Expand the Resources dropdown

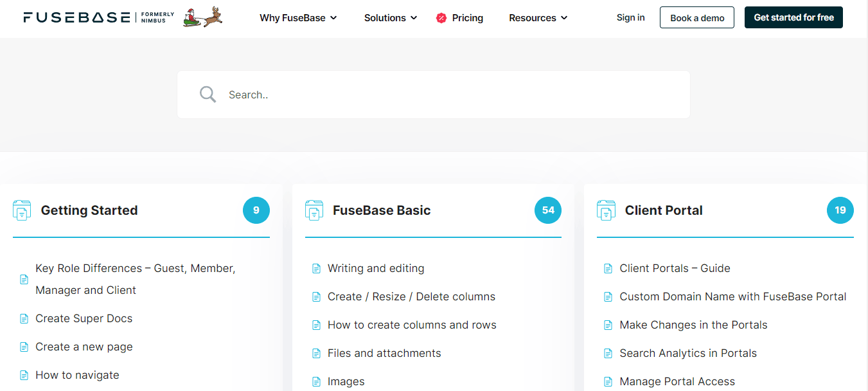pyautogui.click(x=538, y=18)
